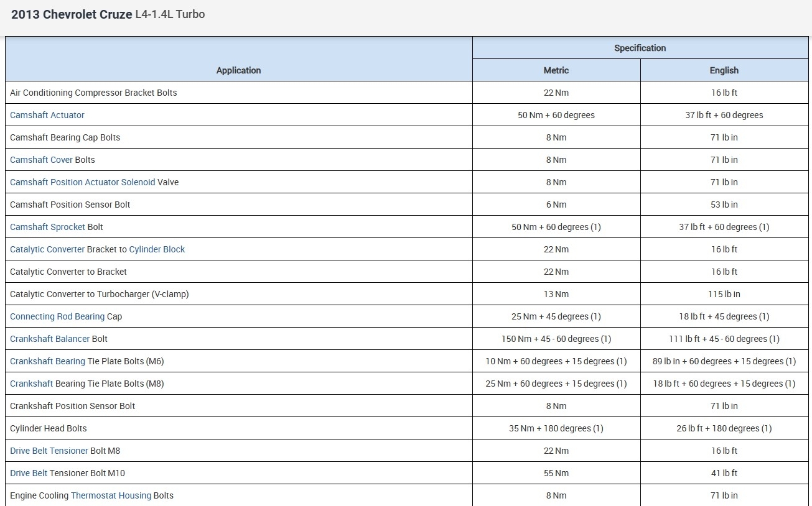The width and height of the screenshot is (812, 506).
Task: Click Crankshaft Position Sensor Bolt row label
Action: click(x=73, y=406)
